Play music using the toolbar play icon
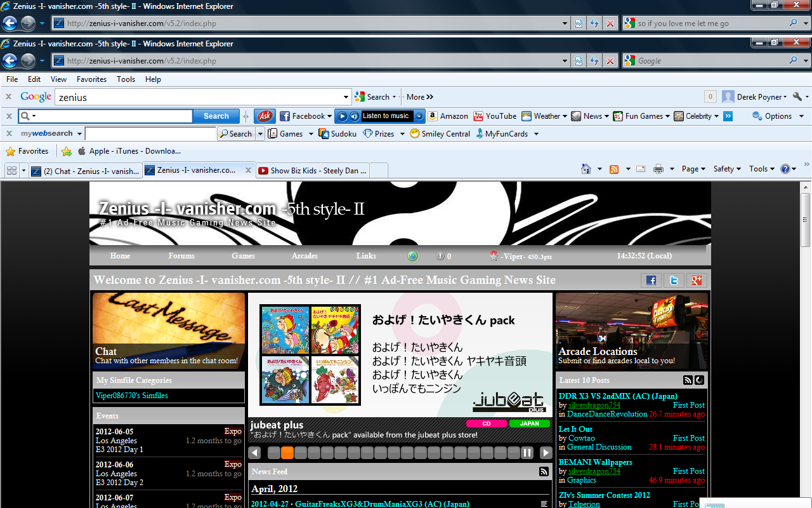812x508 pixels. pyautogui.click(x=343, y=116)
